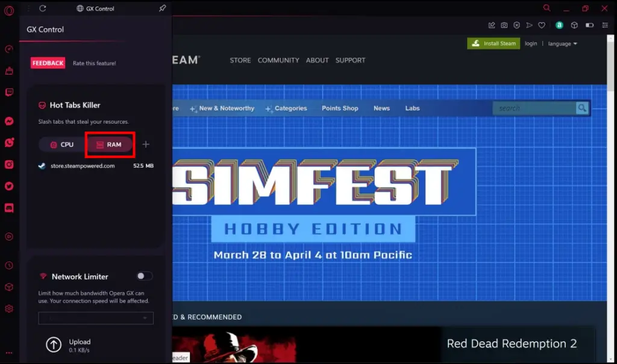This screenshot has width=617, height=364.
Task: Open the Steam language dropdown
Action: click(562, 43)
